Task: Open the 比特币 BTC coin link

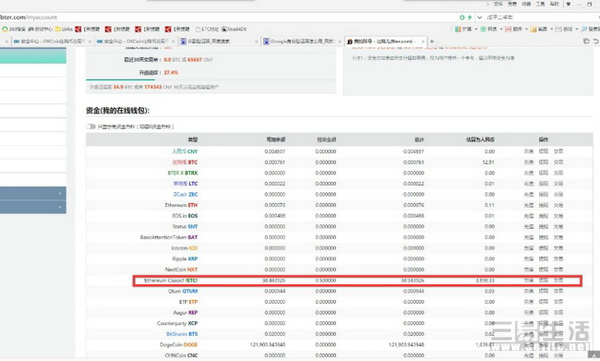Action: [185, 162]
